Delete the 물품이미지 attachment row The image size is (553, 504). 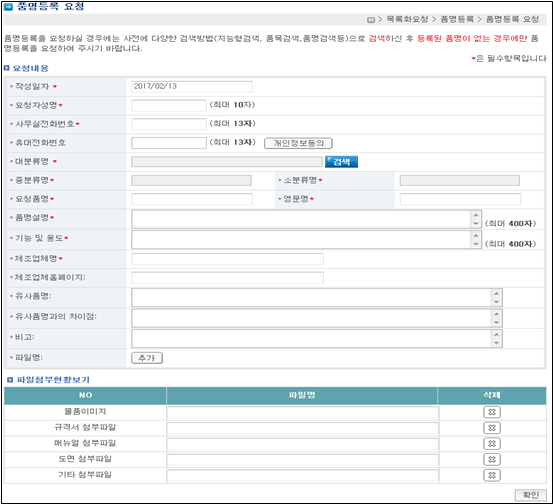pos(492,412)
